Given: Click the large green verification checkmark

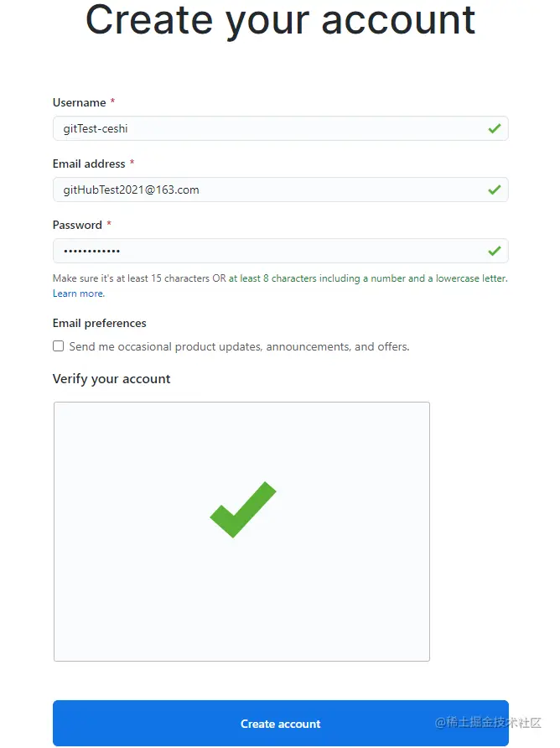Looking at the screenshot, I should tap(242, 509).
